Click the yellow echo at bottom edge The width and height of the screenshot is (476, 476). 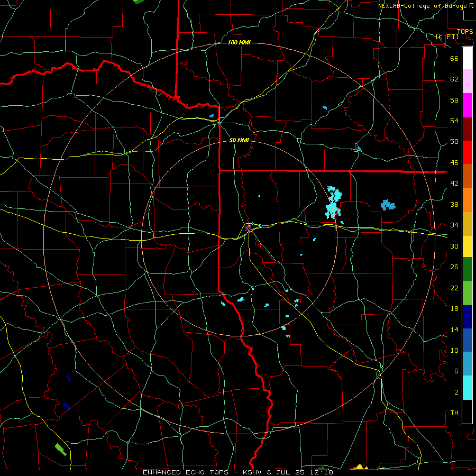[x=360, y=467]
